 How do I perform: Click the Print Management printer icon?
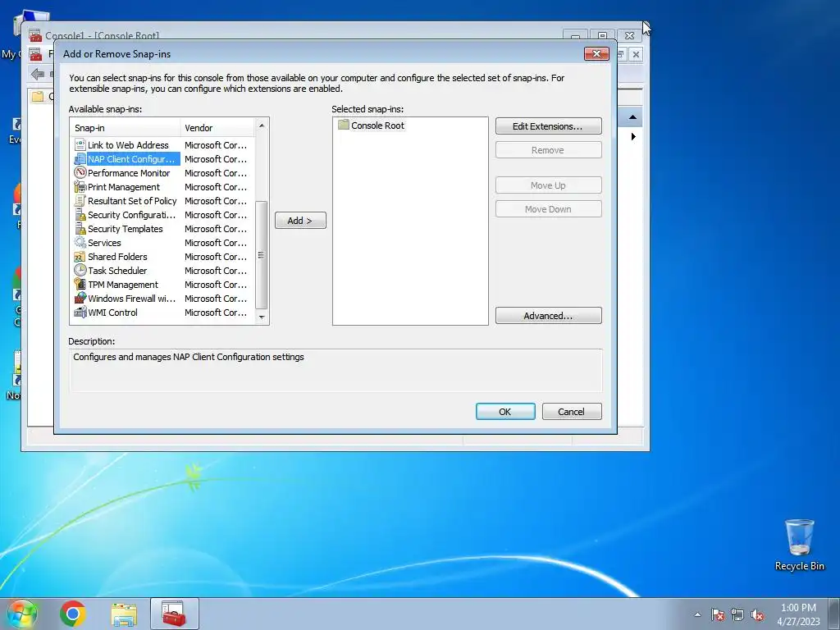click(x=80, y=187)
